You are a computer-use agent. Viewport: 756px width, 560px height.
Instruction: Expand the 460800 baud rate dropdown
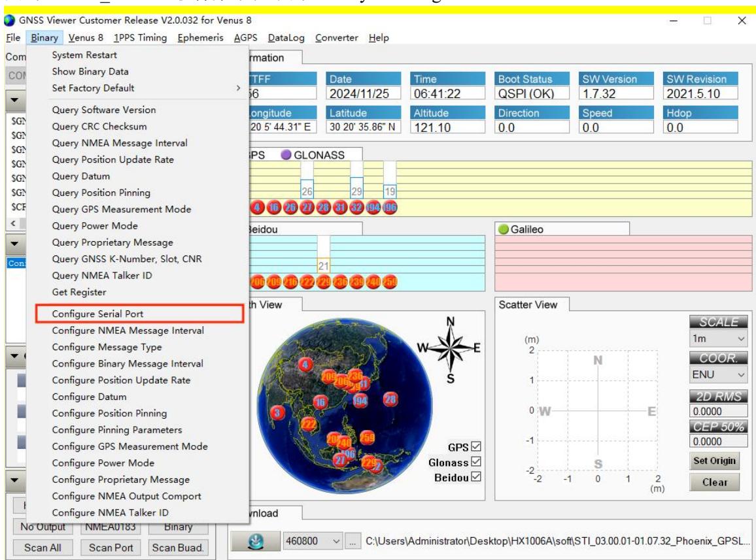click(313, 541)
